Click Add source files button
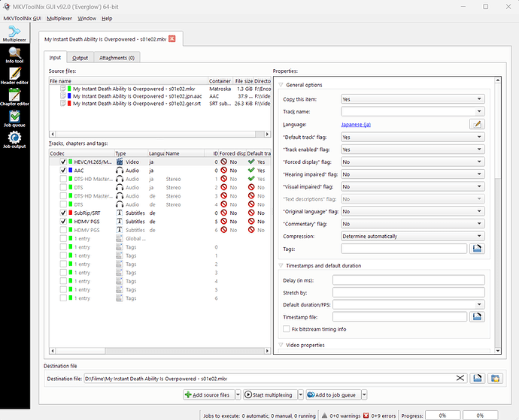Image resolution: width=519 pixels, height=420 pixels. pos(209,394)
